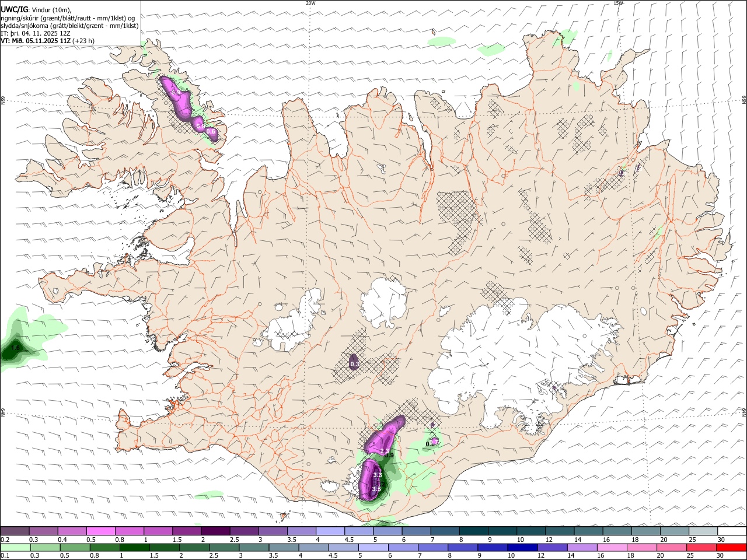Click the slate blue 6 swatch in top legend
The image size is (747, 560).
click(416, 531)
